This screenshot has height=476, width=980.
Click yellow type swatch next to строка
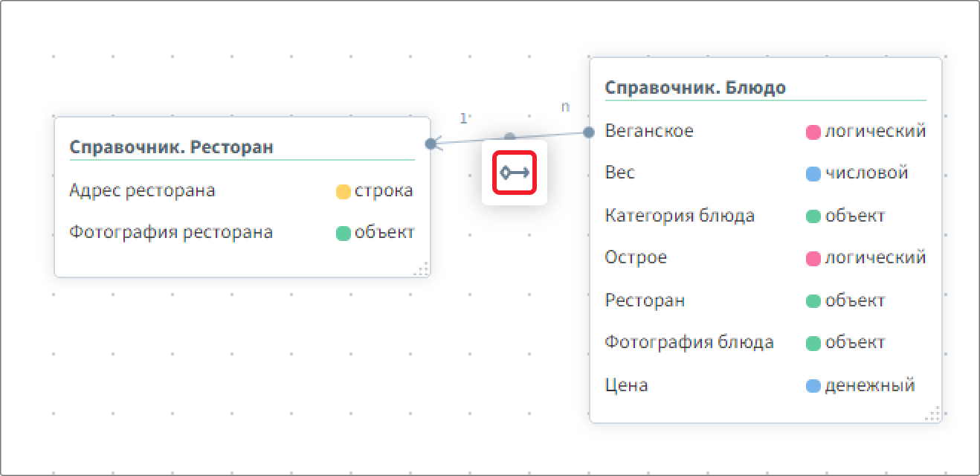pyautogui.click(x=344, y=191)
